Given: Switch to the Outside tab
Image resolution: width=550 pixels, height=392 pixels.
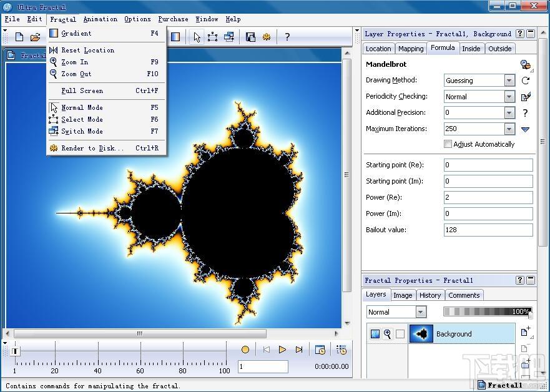Looking at the screenshot, I should tap(500, 49).
